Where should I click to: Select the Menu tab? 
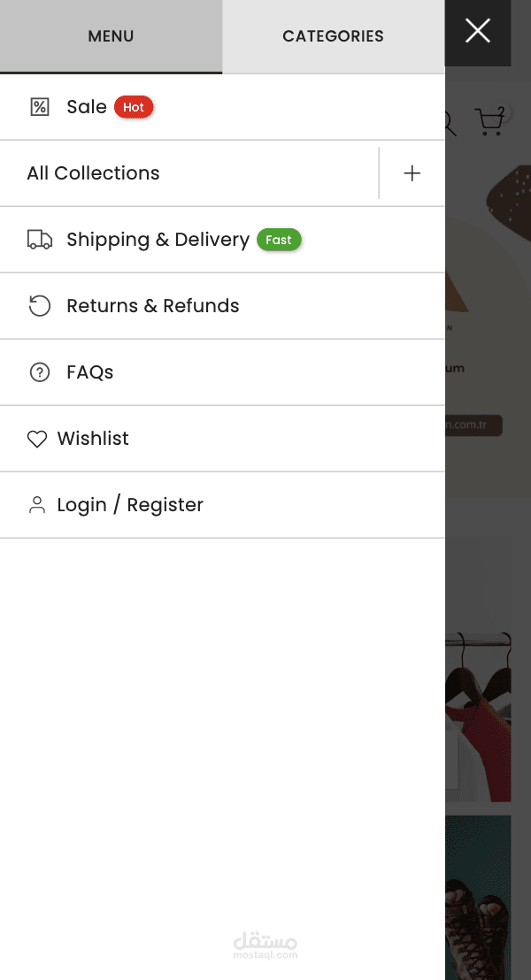click(111, 36)
